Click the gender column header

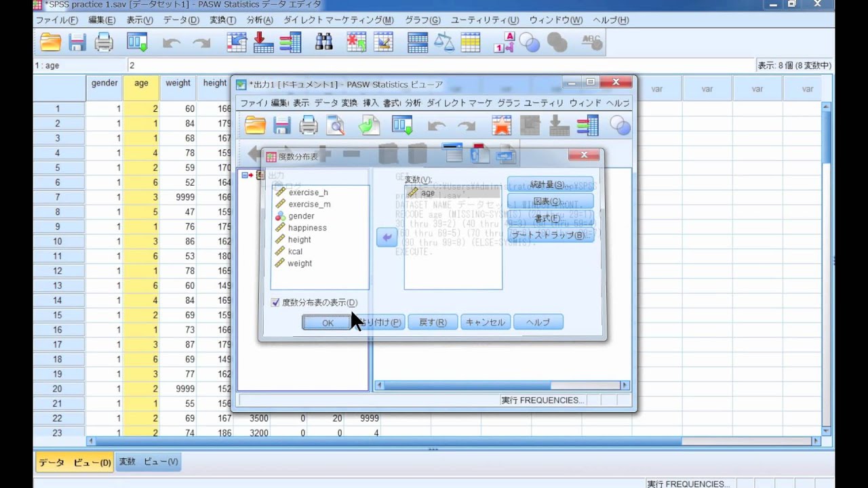tap(104, 88)
